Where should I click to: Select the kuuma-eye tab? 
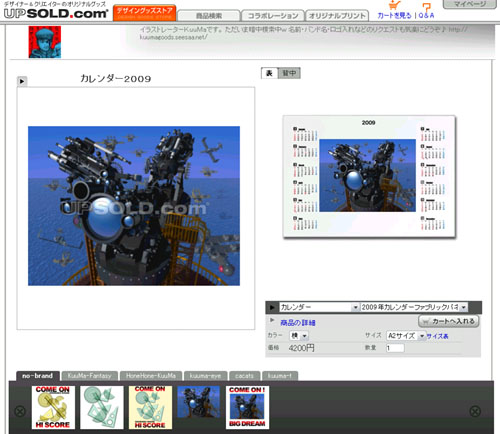pyautogui.click(x=205, y=376)
